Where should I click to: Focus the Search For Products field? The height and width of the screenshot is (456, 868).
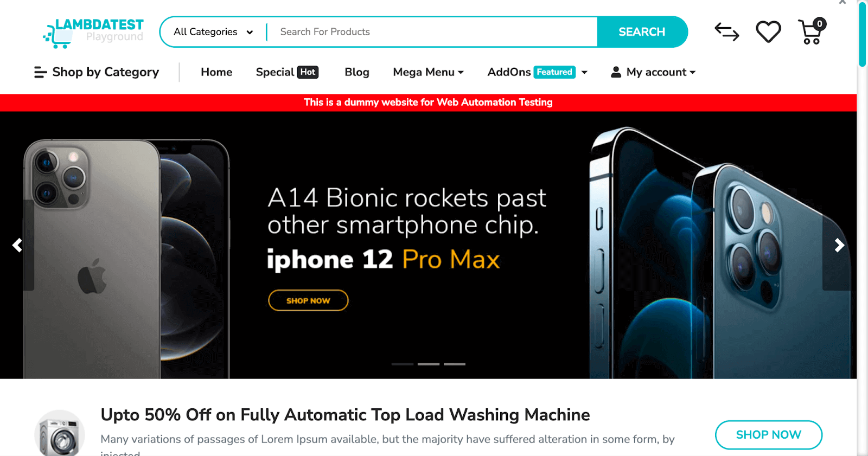(x=433, y=32)
